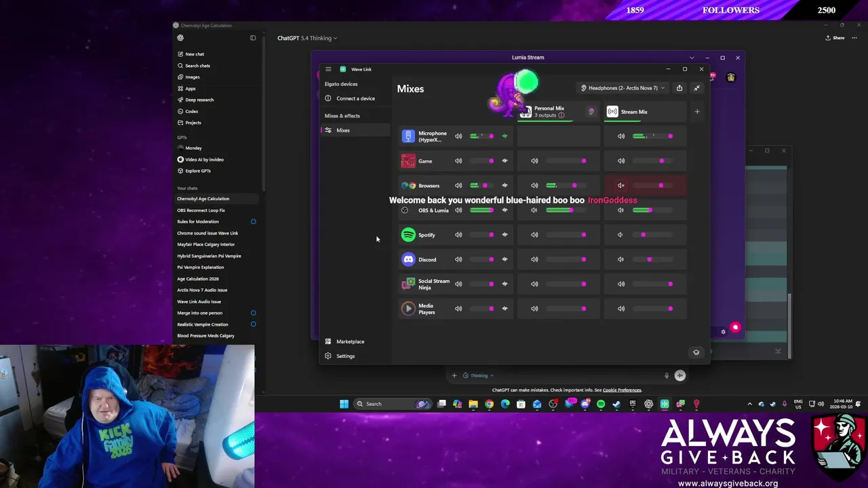Click the microphone dictate icon in ChatGPT
This screenshot has height=488, width=868.
(x=667, y=375)
